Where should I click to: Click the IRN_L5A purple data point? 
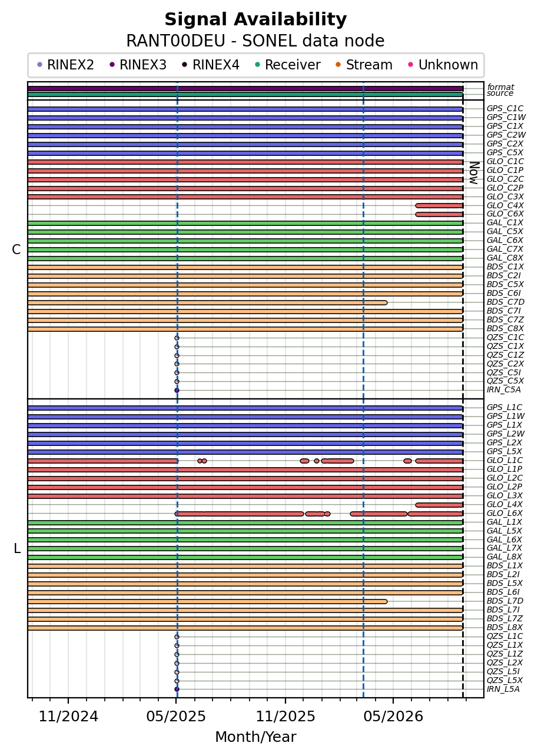pyautogui.click(x=177, y=690)
